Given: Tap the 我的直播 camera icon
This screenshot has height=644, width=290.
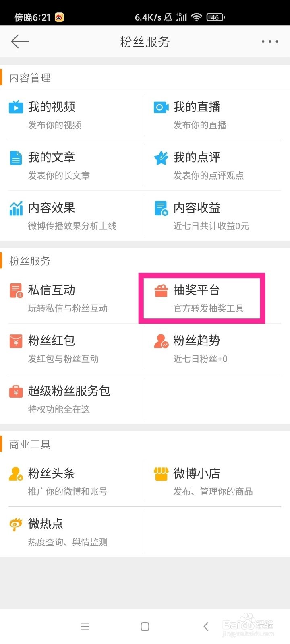Looking at the screenshot, I should 161,107.
